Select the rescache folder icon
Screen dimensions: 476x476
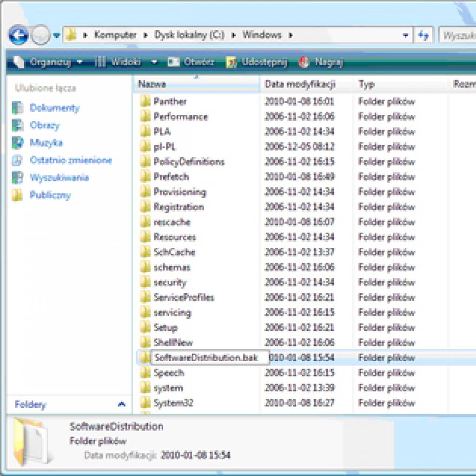145,222
